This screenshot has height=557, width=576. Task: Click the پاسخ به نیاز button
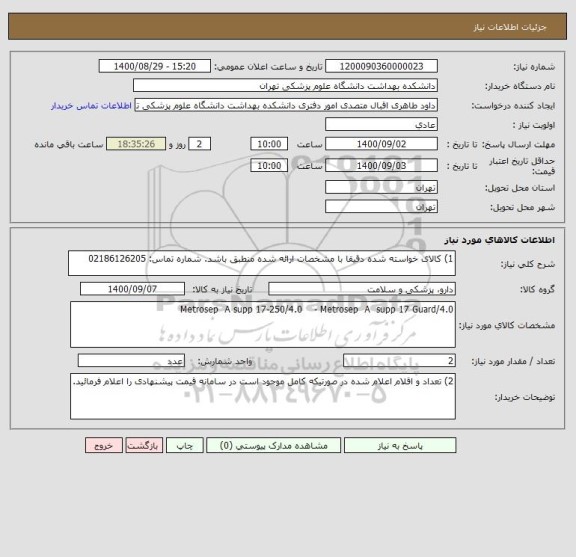click(400, 445)
